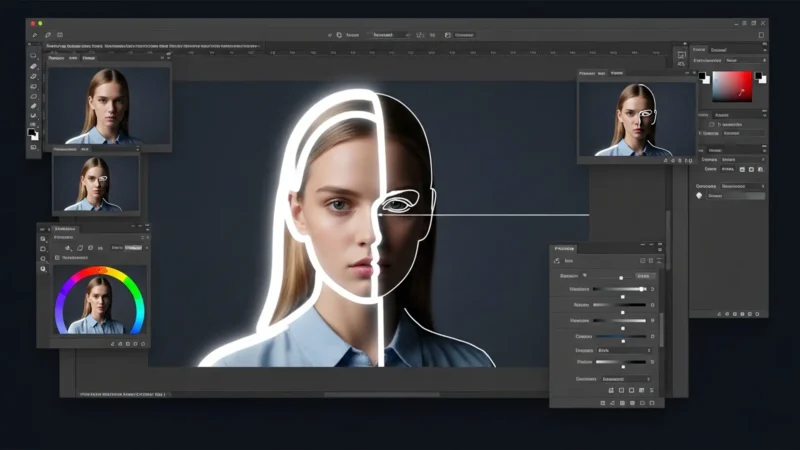Click the blue-tinted slider track in the adjustments panel
800x450 pixels.
point(621,336)
